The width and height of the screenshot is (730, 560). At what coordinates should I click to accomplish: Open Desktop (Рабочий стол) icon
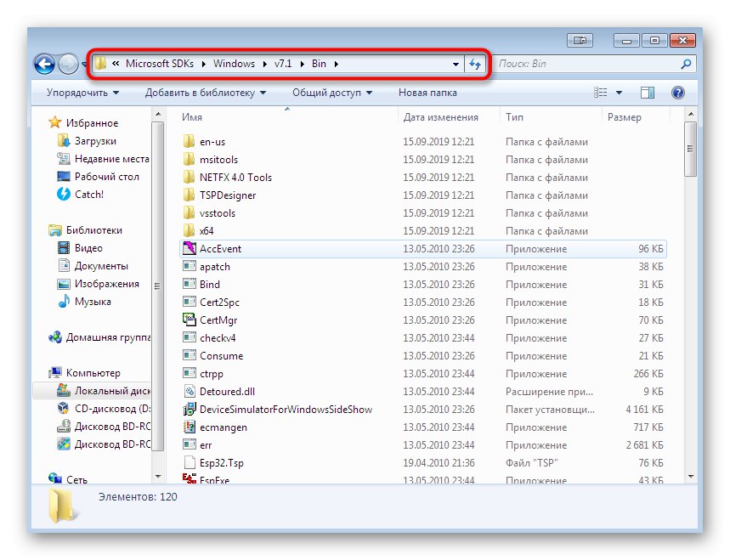(64, 177)
